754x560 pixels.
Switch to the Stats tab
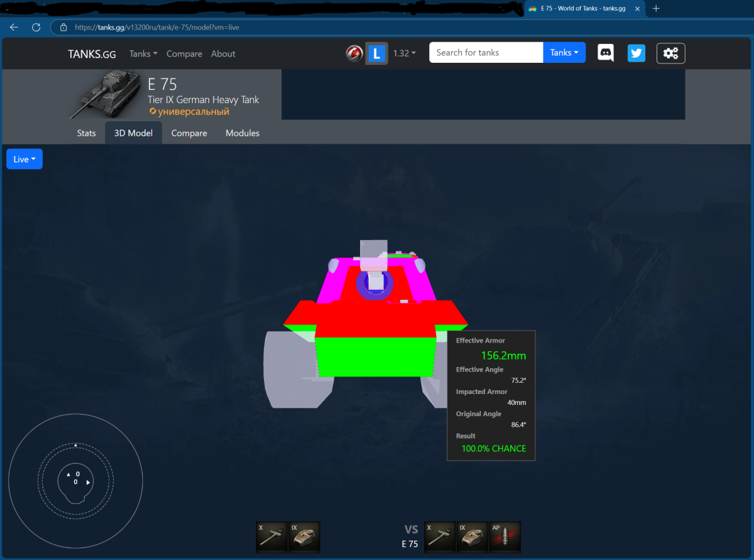[87, 133]
